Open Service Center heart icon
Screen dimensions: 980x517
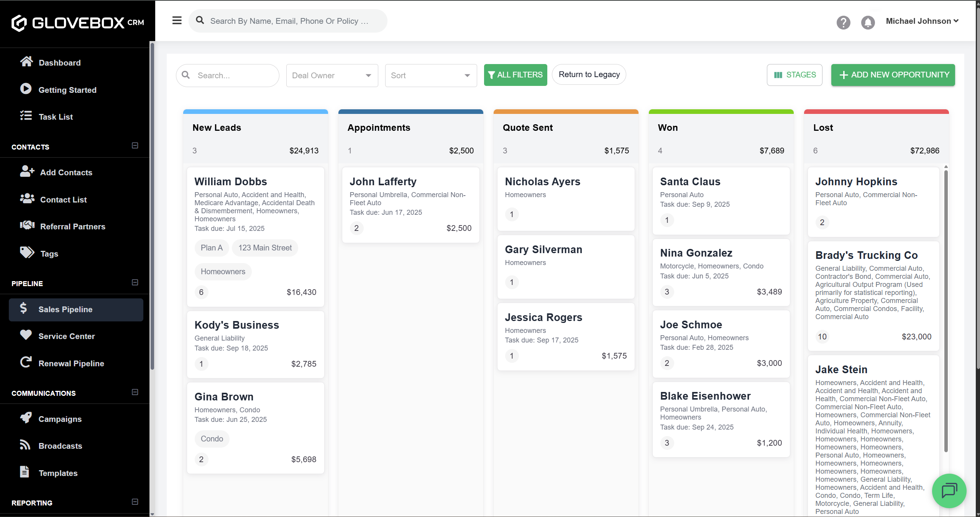26,335
